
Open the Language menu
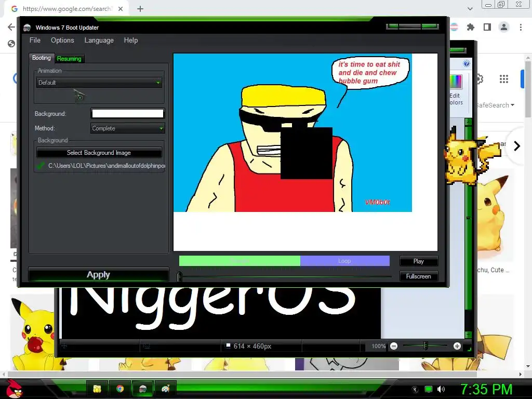click(99, 41)
